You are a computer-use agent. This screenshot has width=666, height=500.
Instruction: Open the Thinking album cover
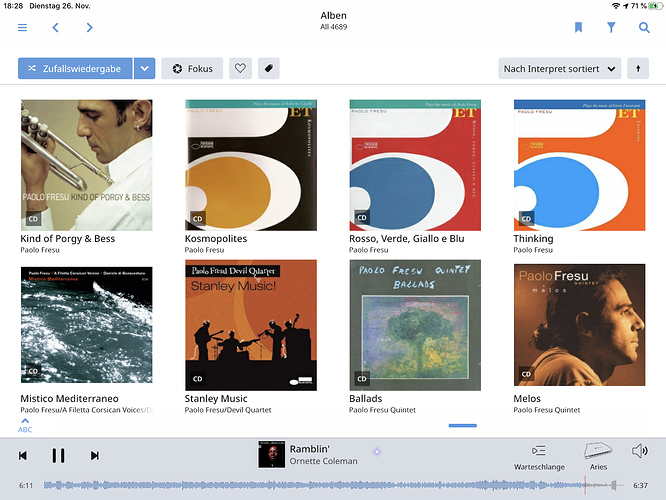[x=579, y=165]
